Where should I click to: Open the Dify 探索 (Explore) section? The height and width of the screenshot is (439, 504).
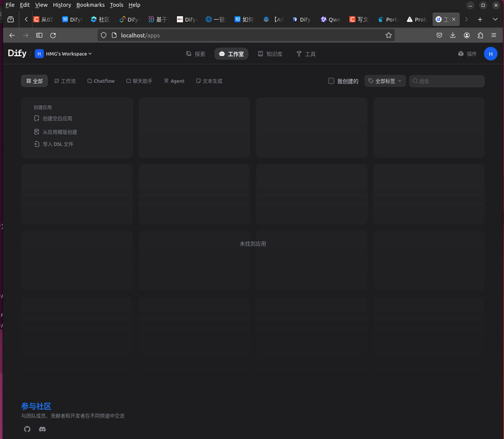pyautogui.click(x=196, y=54)
